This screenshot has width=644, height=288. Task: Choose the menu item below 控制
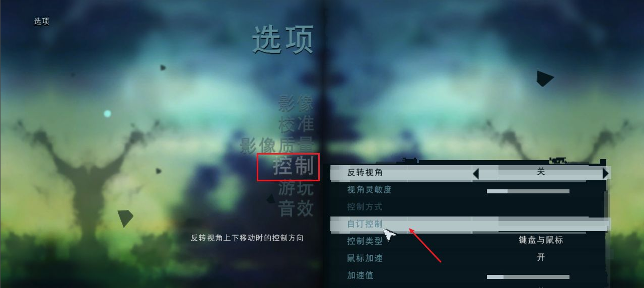pyautogui.click(x=296, y=188)
